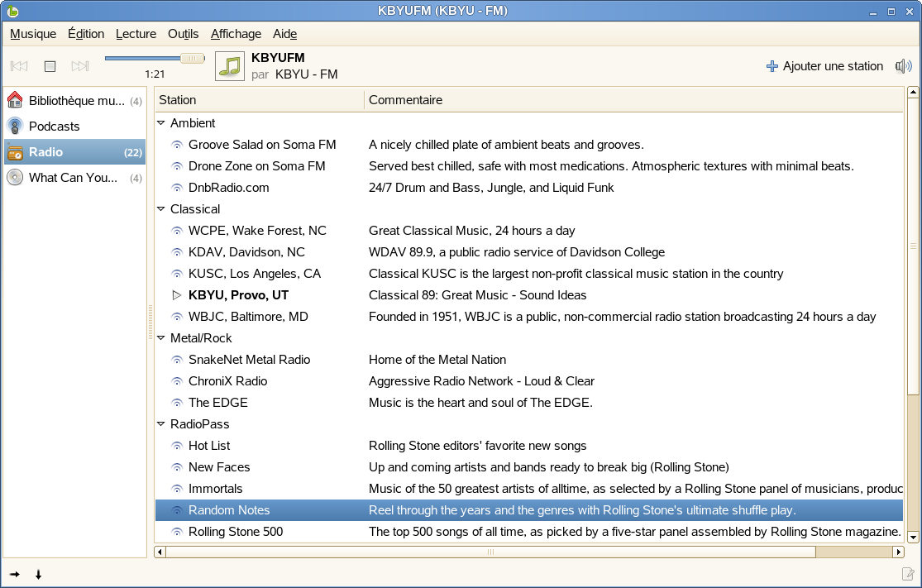Select What Can You... disc source
The image size is (922, 588).
click(74, 178)
